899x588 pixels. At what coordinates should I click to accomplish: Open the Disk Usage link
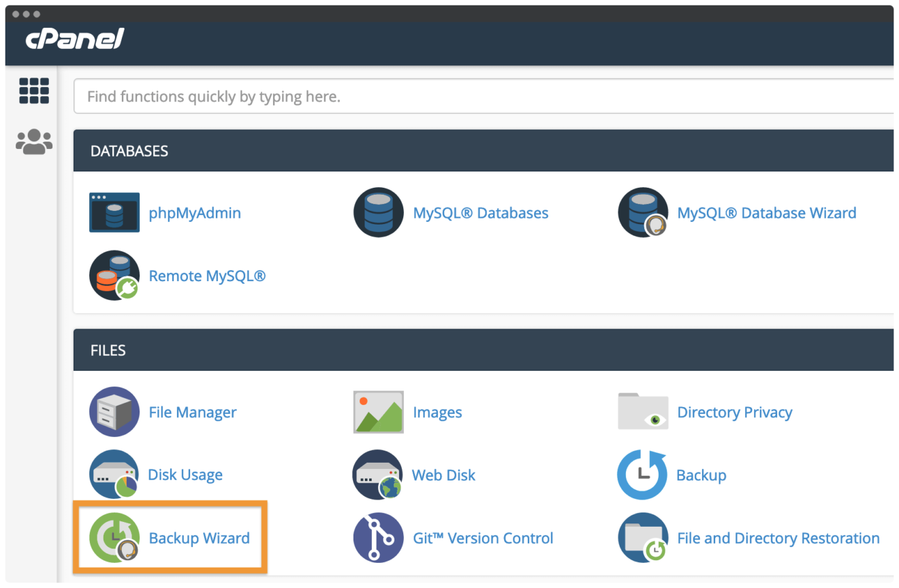coord(185,475)
